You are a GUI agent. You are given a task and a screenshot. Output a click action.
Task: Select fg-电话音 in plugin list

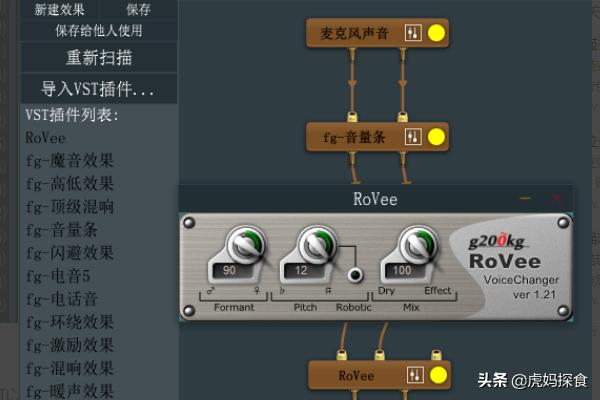(62, 299)
